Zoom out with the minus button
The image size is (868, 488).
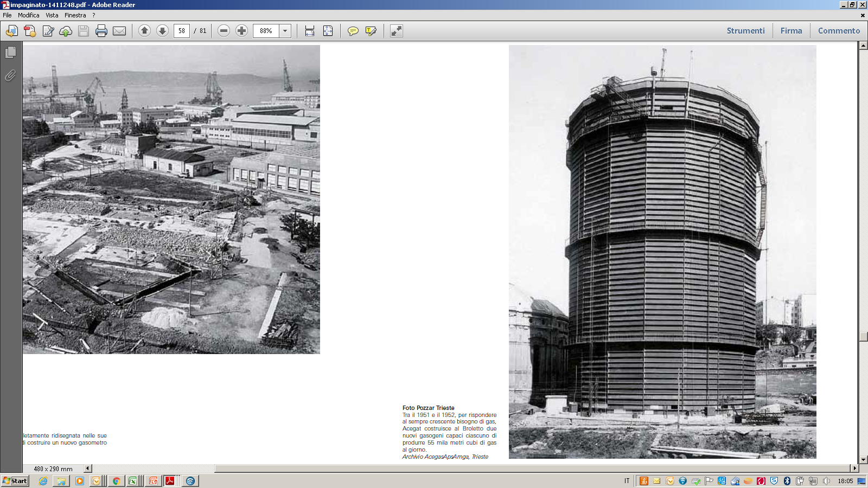pyautogui.click(x=224, y=31)
